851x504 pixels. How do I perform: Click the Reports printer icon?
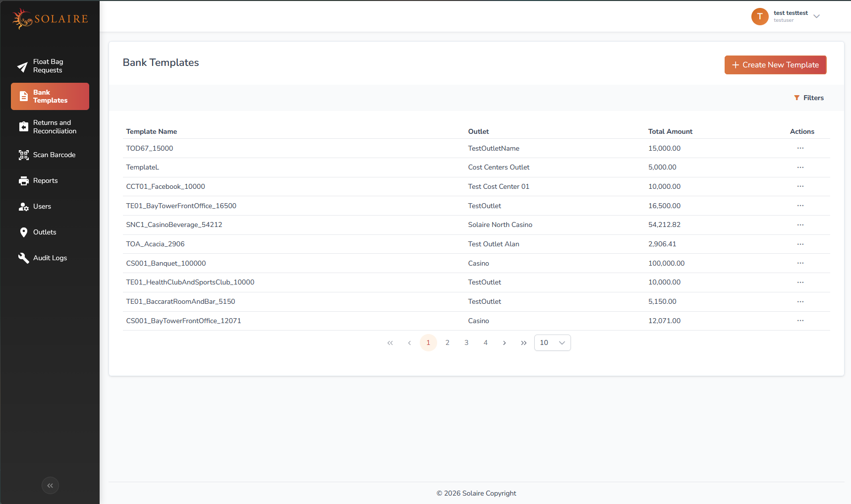point(23,181)
